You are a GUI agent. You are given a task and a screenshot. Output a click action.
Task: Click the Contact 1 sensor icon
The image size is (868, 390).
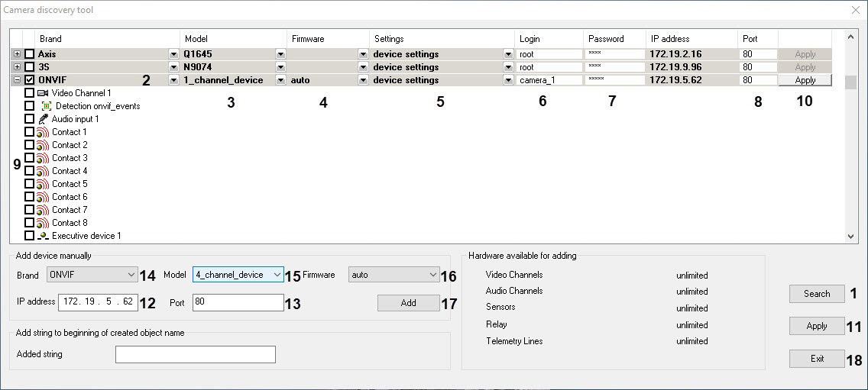(43, 132)
